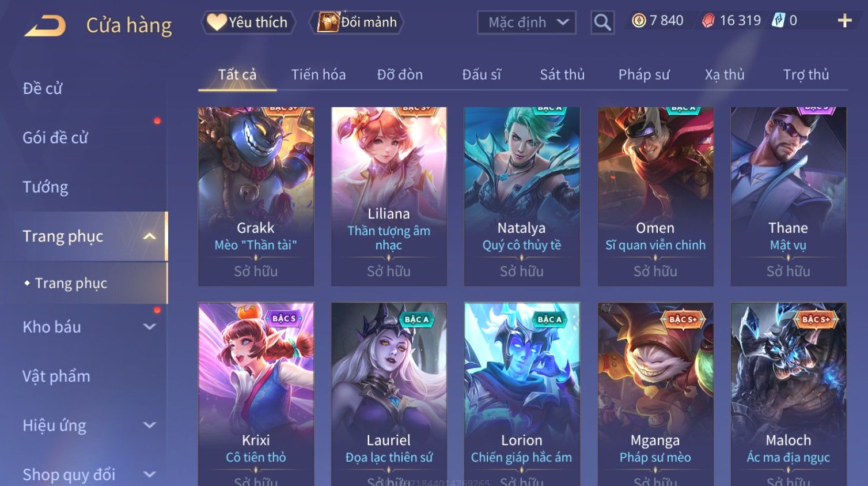868x486 pixels.
Task: Tap the red ruby currency icon
Action: tap(708, 21)
